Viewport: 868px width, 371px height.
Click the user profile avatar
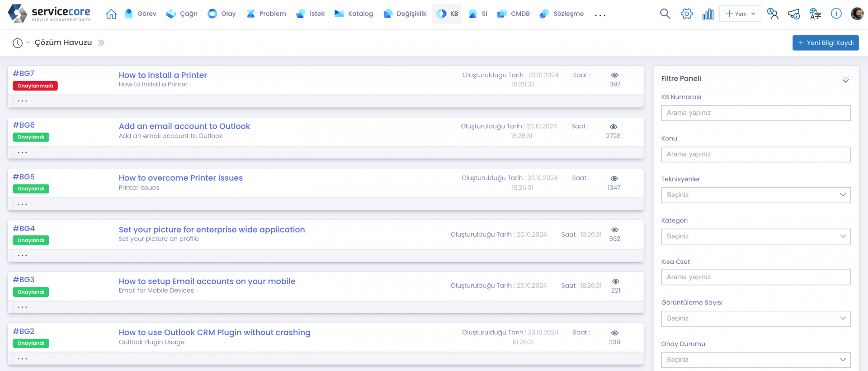point(857,14)
